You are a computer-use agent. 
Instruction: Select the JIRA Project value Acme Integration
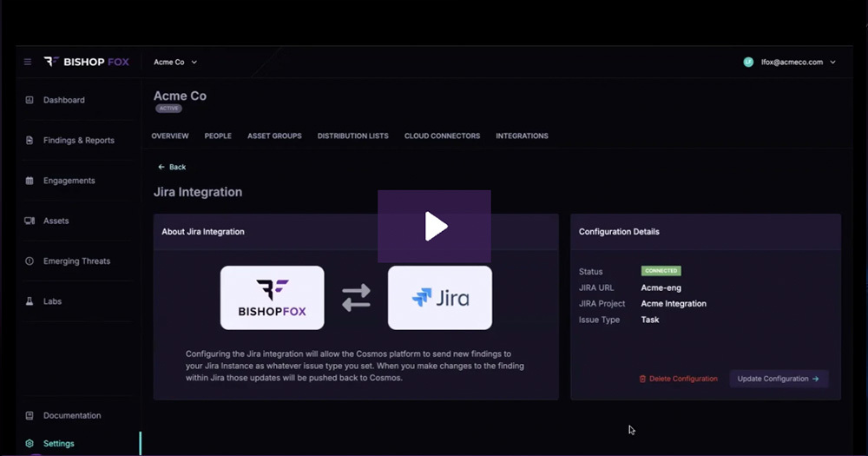coord(674,304)
